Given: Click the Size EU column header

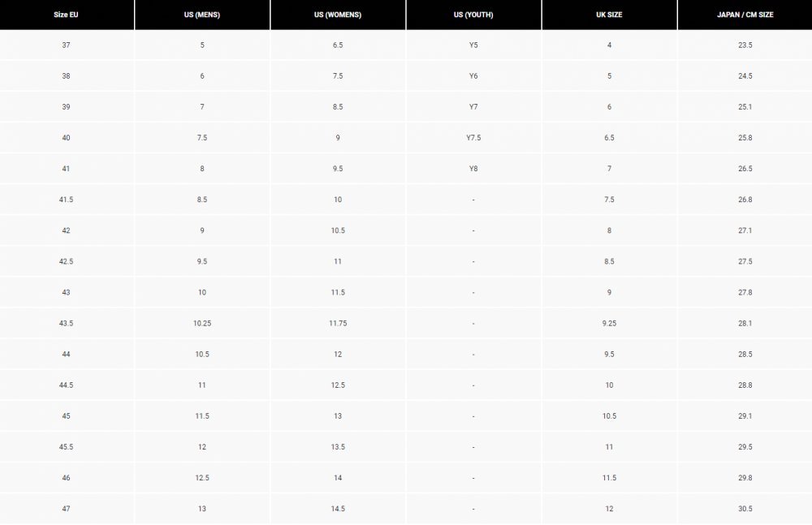Looking at the screenshot, I should [66, 15].
